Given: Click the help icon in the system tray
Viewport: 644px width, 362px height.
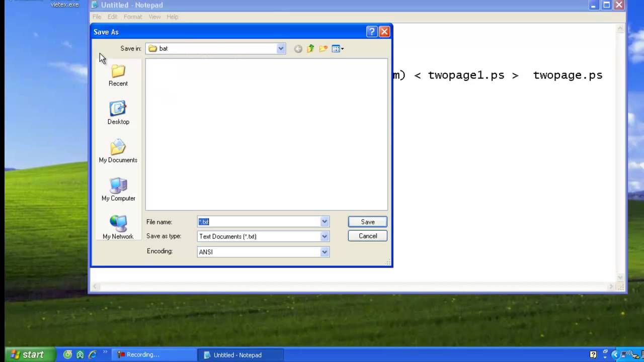Looking at the screenshot, I should (x=593, y=354).
